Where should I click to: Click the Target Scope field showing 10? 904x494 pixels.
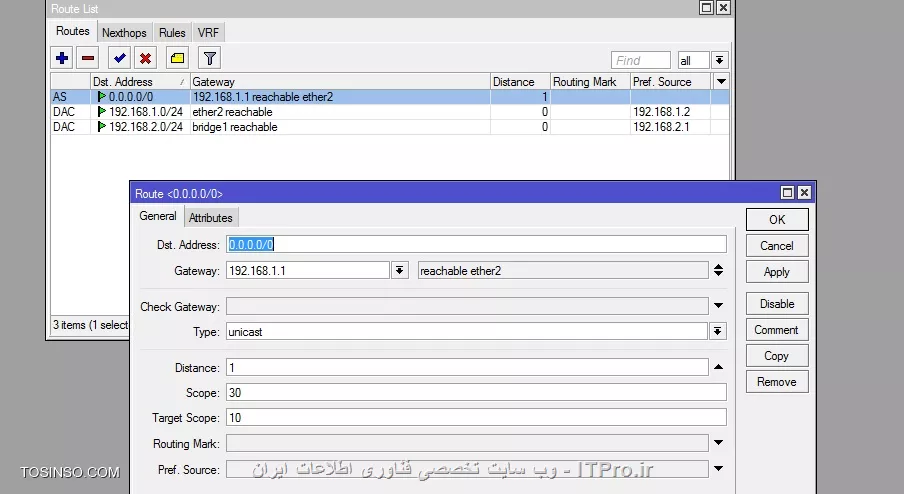coord(476,417)
